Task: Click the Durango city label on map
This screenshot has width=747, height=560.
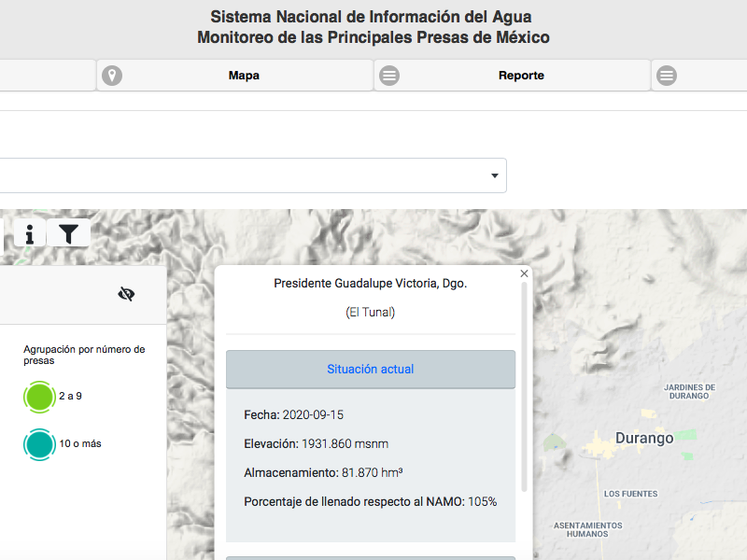Action: click(644, 438)
